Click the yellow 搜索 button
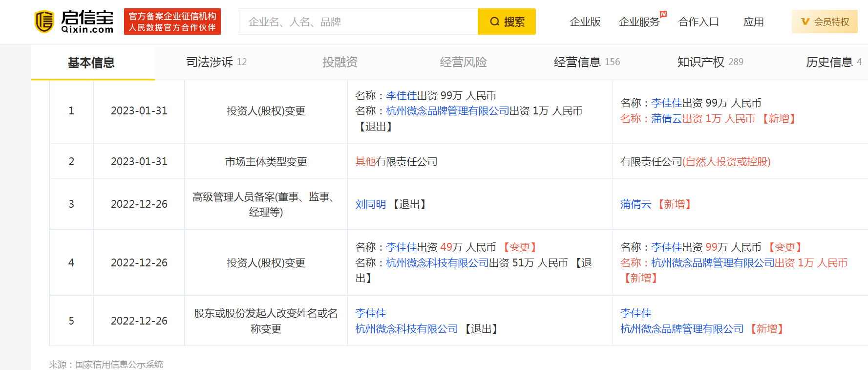 507,22
